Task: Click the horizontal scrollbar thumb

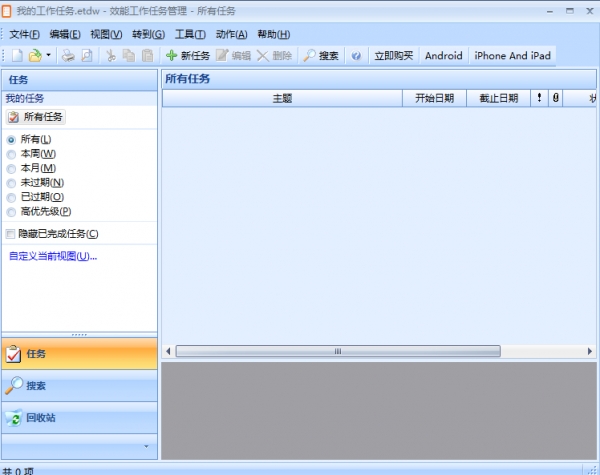Action: click(x=338, y=351)
